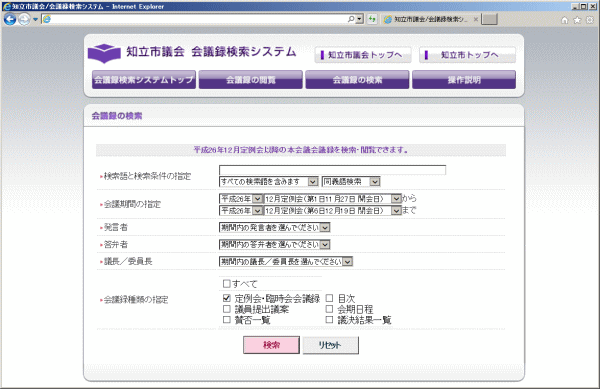600x389 pixels.
Task: Go to 知立市議会トップへ link
Action: (x=363, y=55)
